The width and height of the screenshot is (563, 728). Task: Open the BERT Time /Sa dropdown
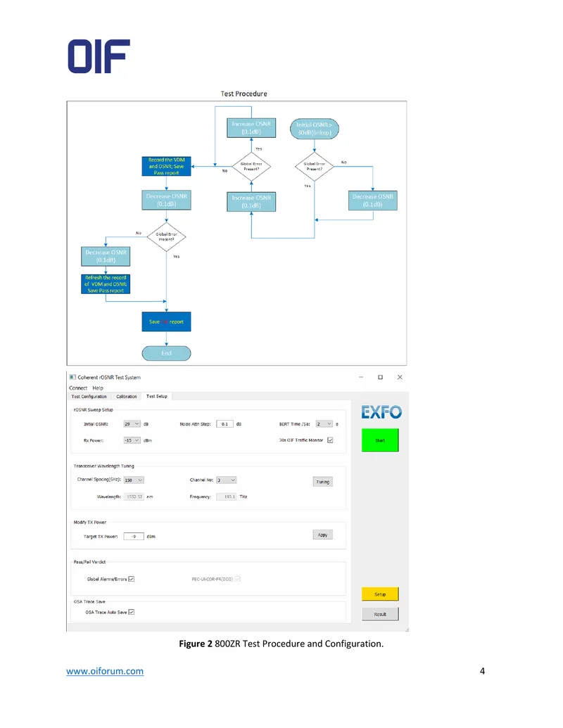coord(324,424)
